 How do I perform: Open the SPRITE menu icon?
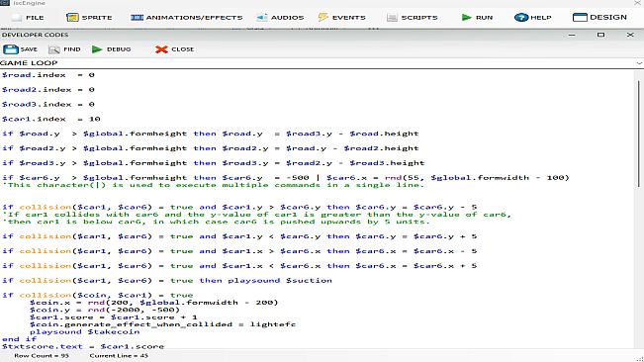pos(72,17)
